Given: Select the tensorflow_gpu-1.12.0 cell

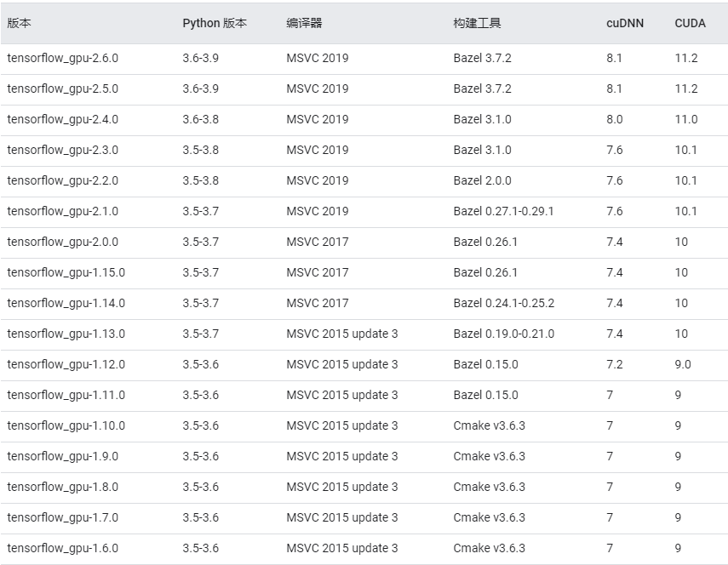Looking at the screenshot, I should point(66,364).
